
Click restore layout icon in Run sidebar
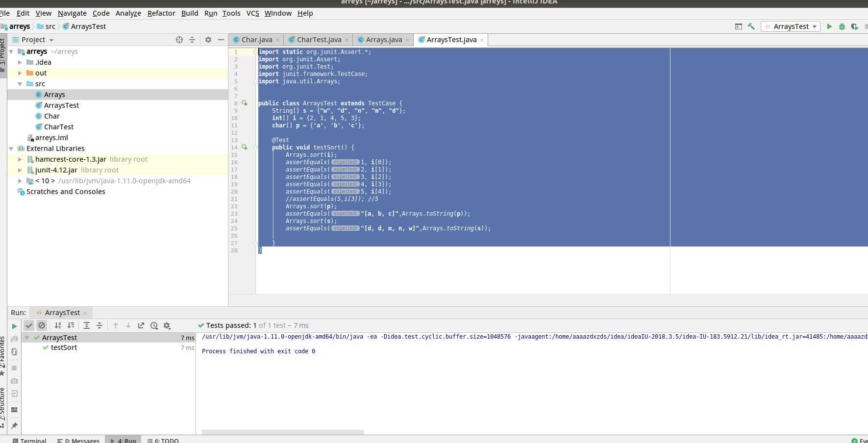(14, 410)
